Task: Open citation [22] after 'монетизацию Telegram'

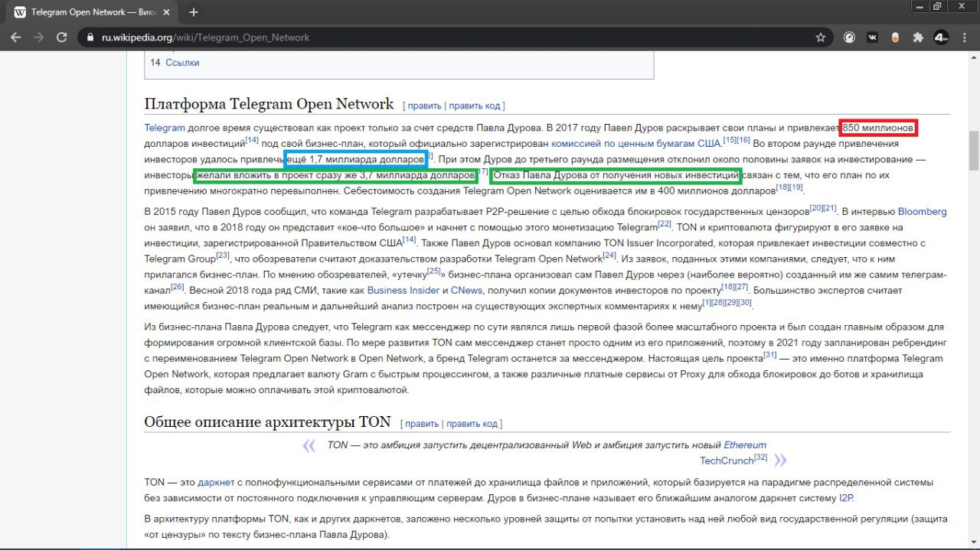Action: 665,224
